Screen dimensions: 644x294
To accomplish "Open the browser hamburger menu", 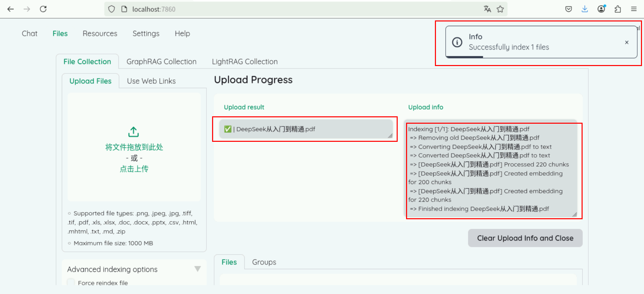I will click(x=634, y=9).
